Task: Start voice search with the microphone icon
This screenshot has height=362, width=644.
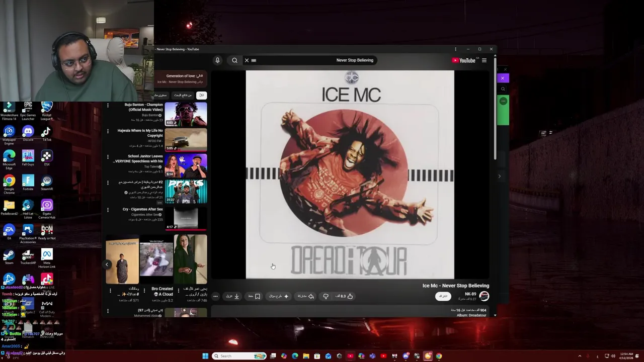Action: click(x=217, y=60)
